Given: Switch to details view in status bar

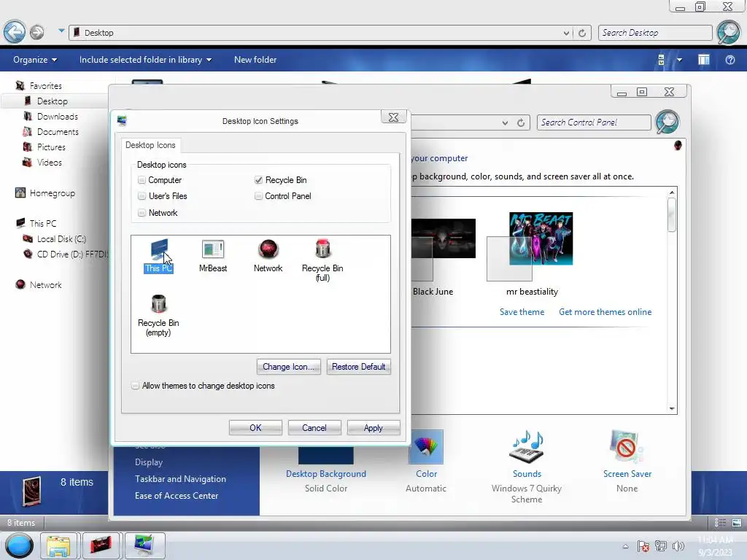Looking at the screenshot, I should 720,523.
